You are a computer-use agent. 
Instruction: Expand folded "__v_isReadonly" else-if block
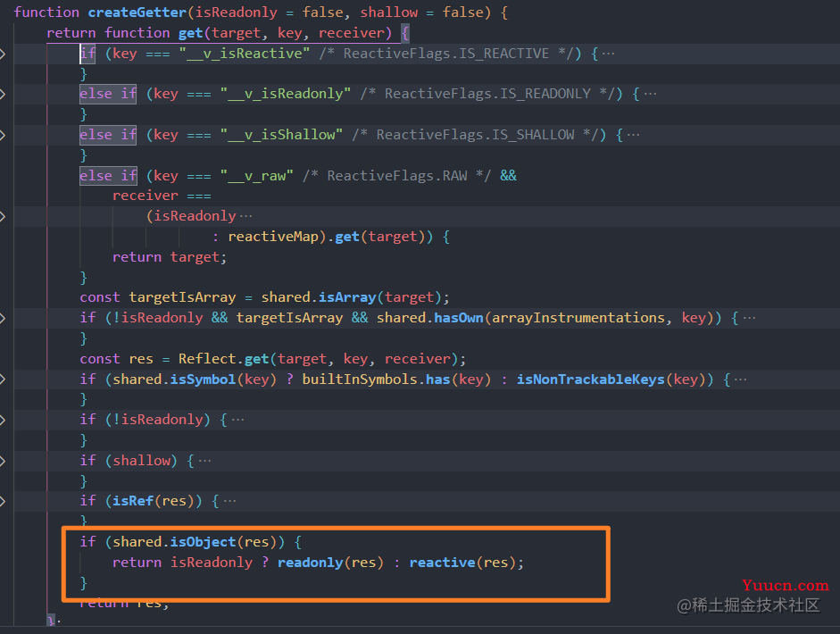[3, 95]
